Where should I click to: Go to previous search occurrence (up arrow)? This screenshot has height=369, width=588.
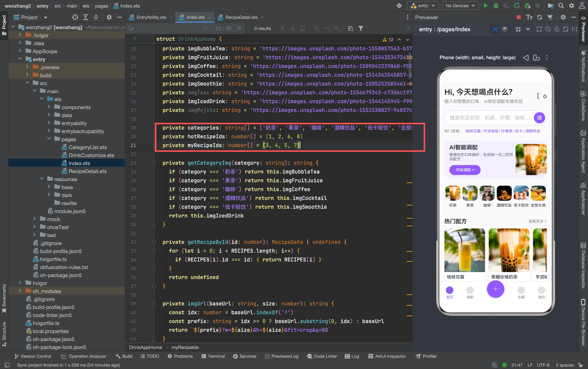point(282,29)
